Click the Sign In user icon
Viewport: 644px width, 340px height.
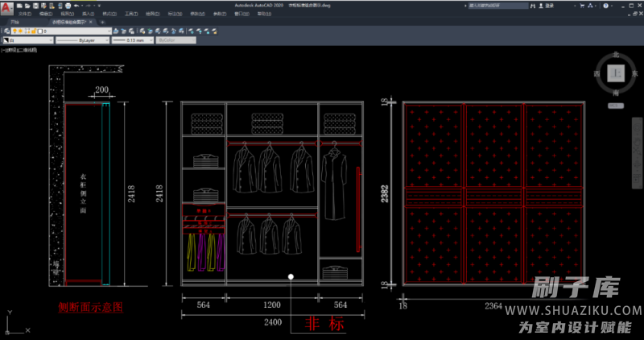pos(540,5)
